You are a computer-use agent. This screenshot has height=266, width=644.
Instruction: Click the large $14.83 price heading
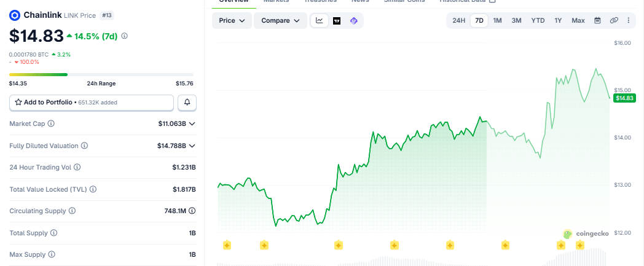(36, 36)
